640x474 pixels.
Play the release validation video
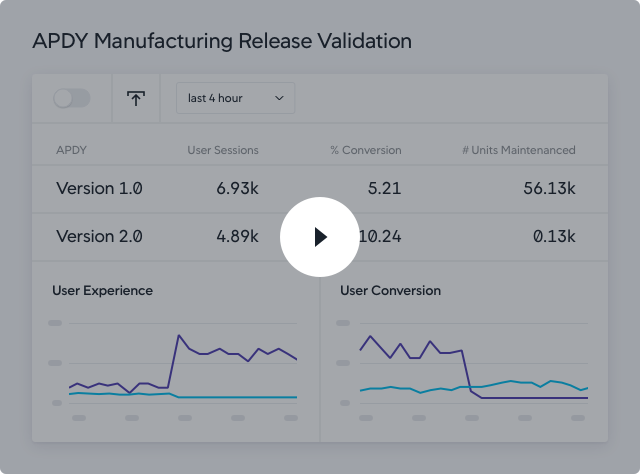coord(320,237)
